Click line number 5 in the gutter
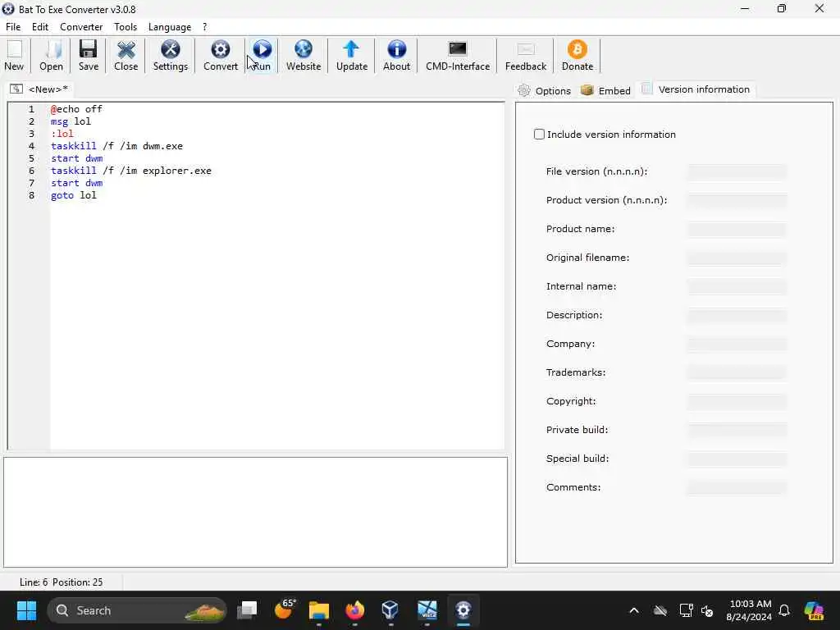This screenshot has width=840, height=630. 32,158
